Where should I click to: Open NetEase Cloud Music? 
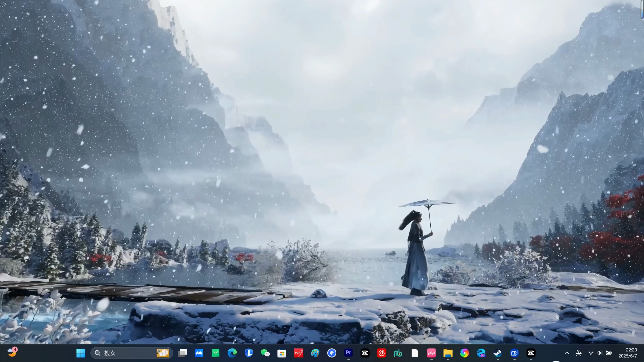381,353
